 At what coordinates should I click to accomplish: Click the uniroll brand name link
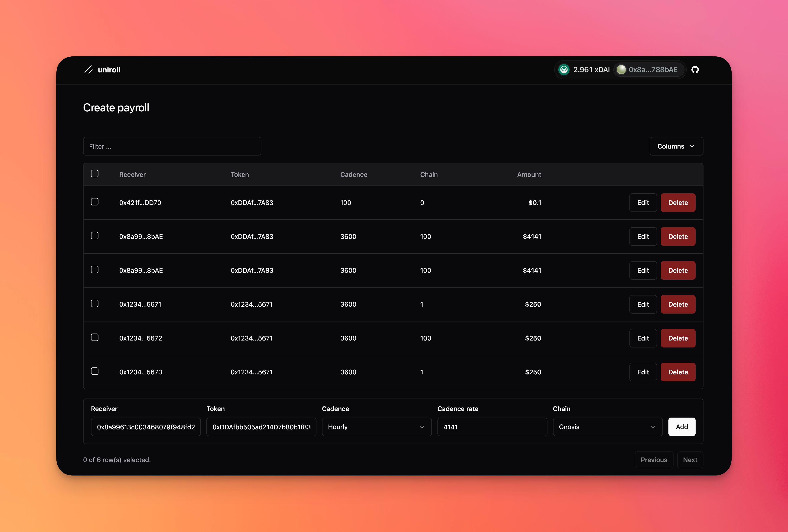coord(109,69)
